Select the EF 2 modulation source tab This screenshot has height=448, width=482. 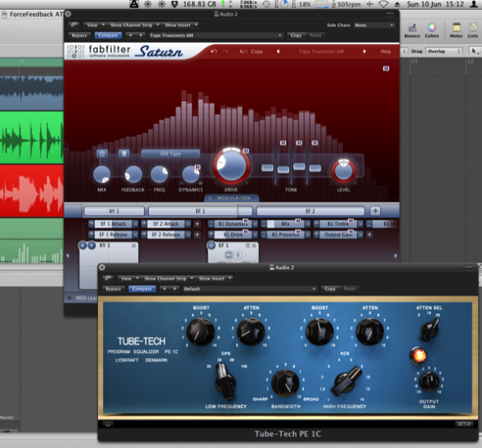click(x=310, y=211)
